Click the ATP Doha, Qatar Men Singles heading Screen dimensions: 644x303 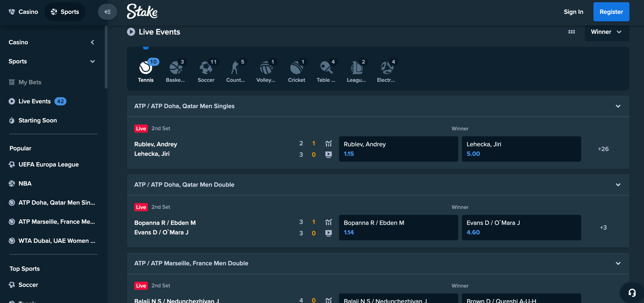coord(184,106)
